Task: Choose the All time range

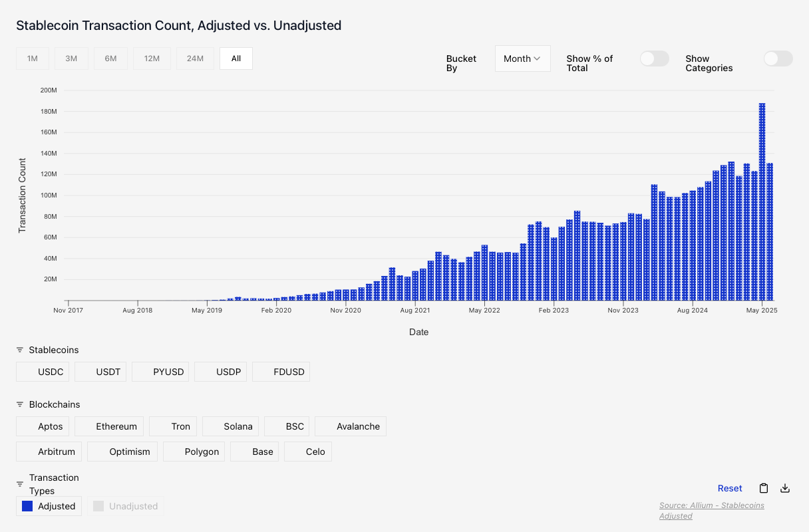Action: coord(236,59)
